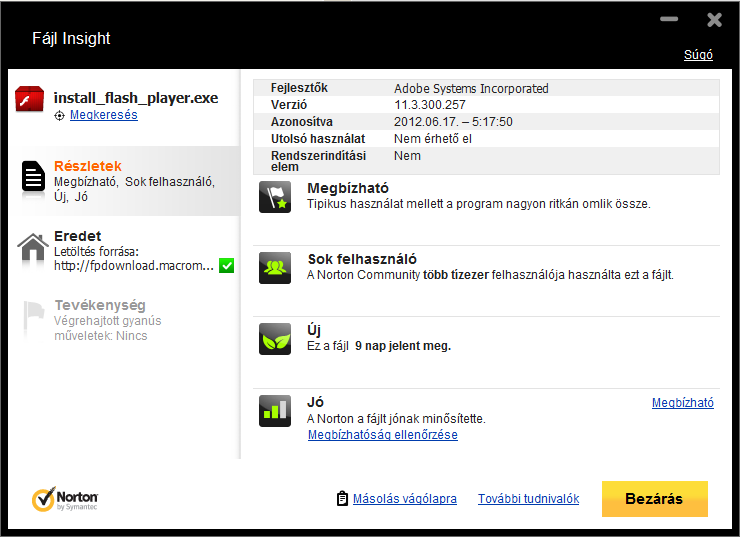Click the clipboard icon by Másolás vágólapra
Viewport: 740px width, 537px height.
[342, 499]
